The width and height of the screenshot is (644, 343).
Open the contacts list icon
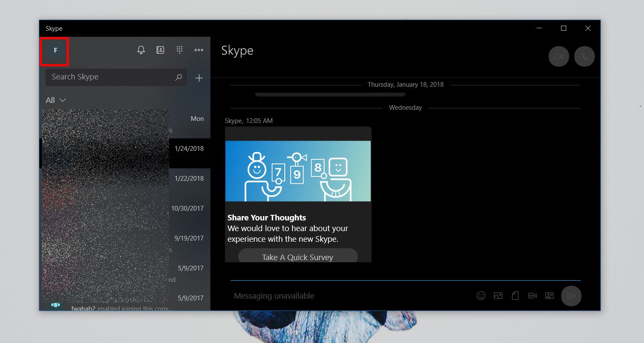[x=160, y=50]
